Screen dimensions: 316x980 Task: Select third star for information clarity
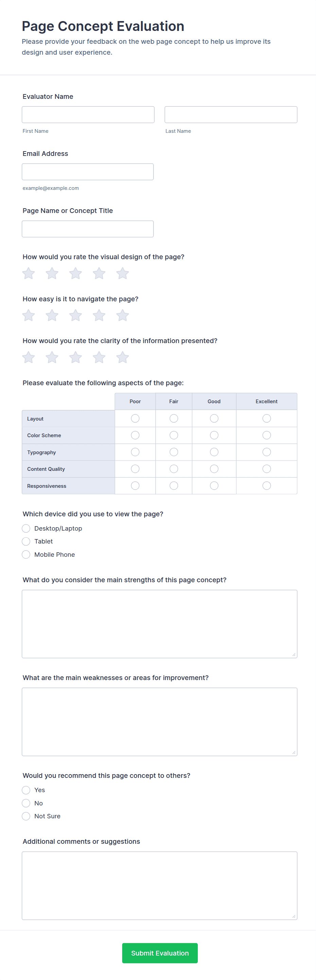75,357
